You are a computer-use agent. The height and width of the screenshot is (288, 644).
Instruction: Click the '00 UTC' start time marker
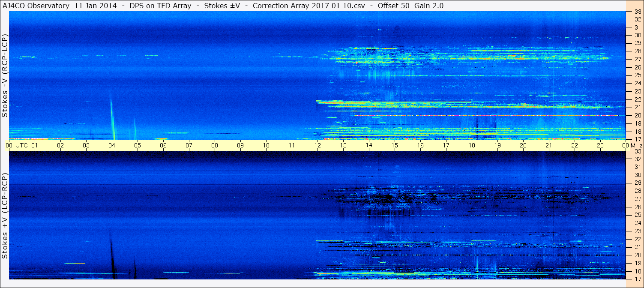click(x=16, y=145)
